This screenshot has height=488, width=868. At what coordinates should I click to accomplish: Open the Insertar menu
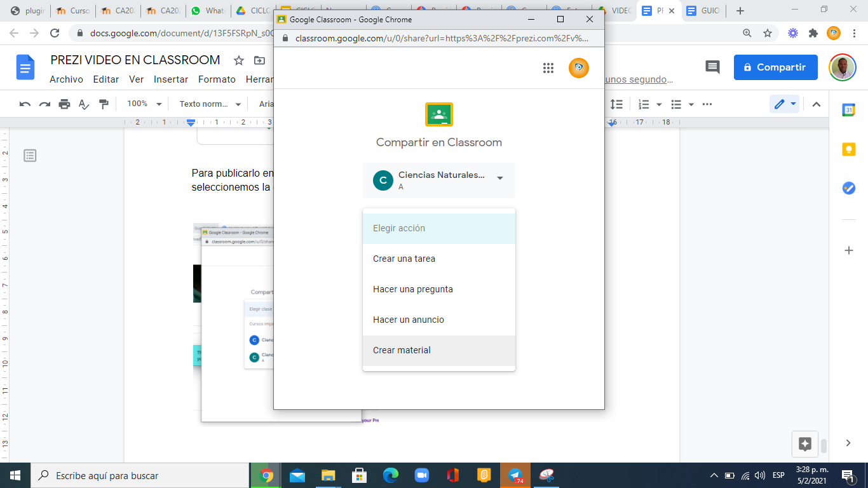(171, 79)
